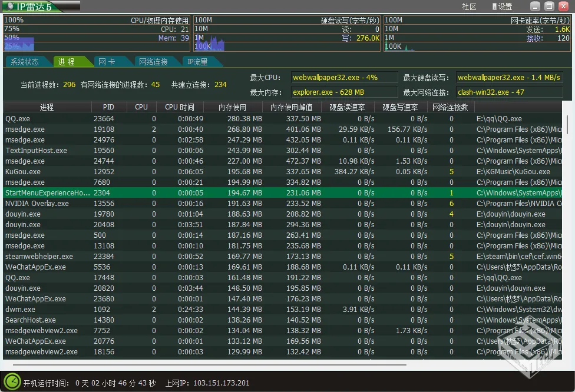Sort by CPU 时间 column header
This screenshot has width=575, height=392.
click(180, 107)
